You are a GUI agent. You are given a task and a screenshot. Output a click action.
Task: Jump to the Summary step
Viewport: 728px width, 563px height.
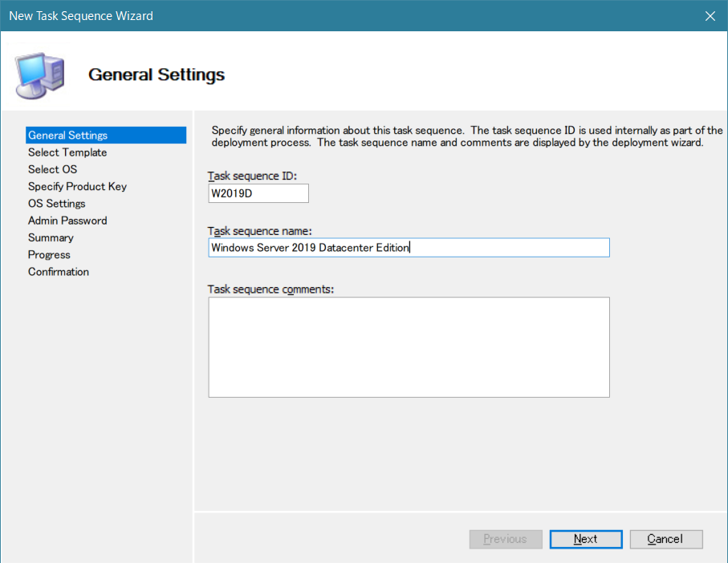tap(51, 237)
